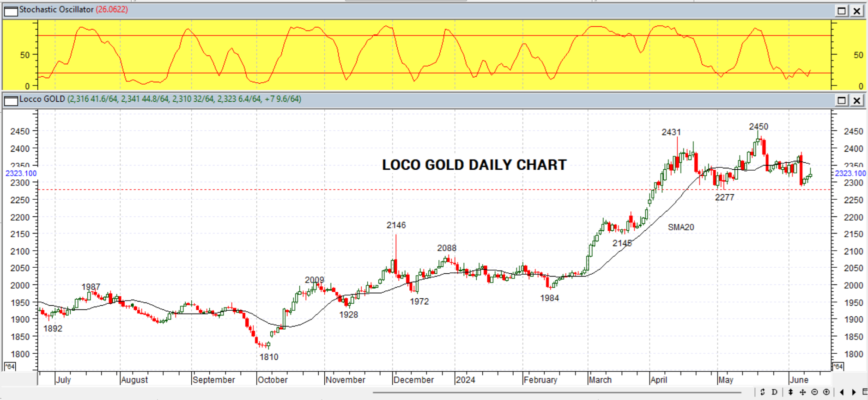868x400 pixels.
Task: Click the 'Stochastic Oscillator' panel title
Action: tap(56, 10)
